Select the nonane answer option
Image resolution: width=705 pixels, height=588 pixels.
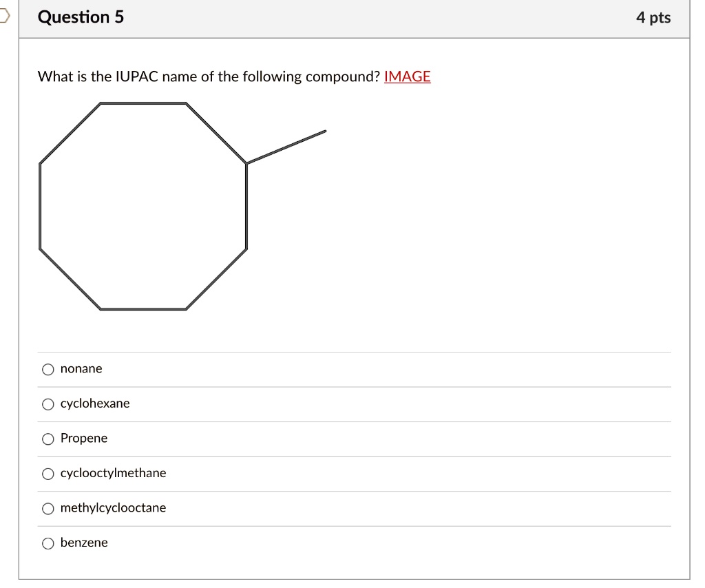click(48, 369)
